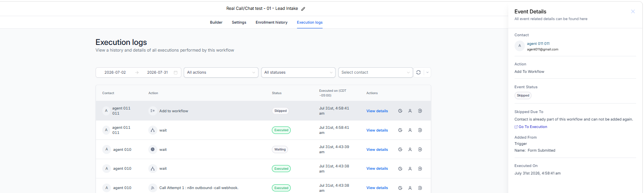This screenshot has width=644, height=193.
Task: Click the Skipped badge under Event Status
Action: 523,95
